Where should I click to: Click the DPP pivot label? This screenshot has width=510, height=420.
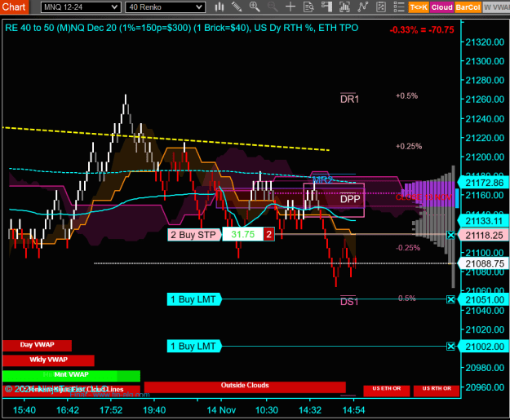pos(350,199)
